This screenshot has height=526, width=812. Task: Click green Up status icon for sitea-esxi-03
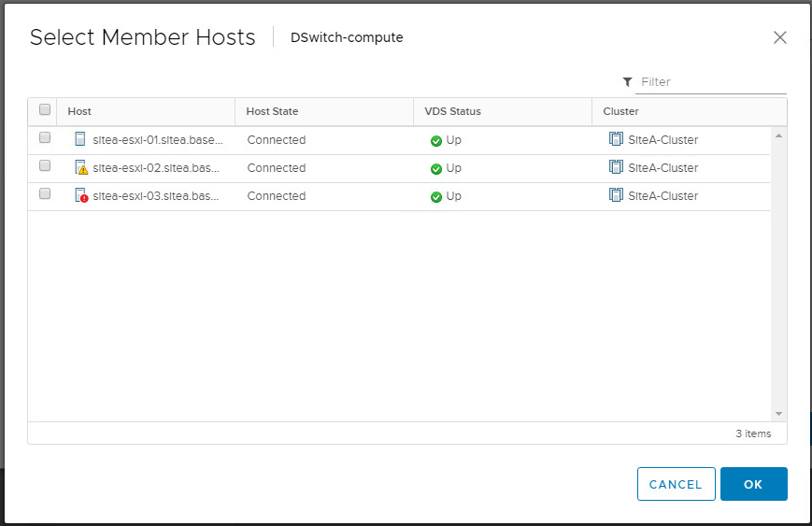435,197
